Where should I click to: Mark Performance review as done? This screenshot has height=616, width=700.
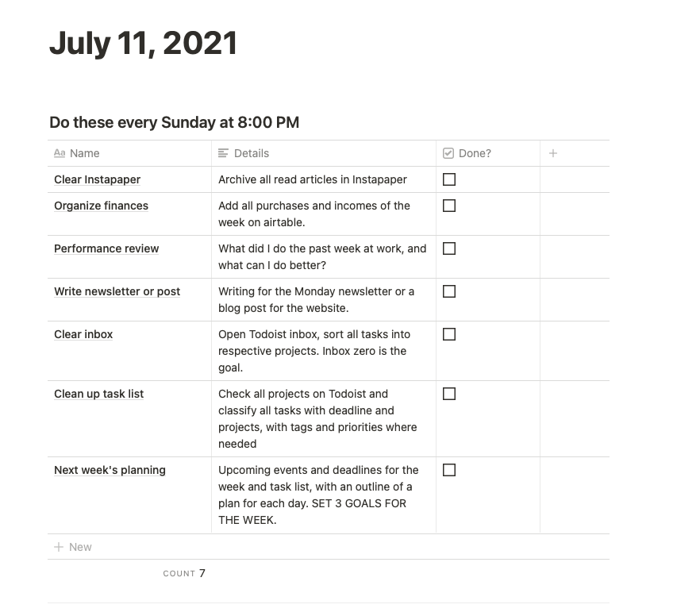[449, 248]
